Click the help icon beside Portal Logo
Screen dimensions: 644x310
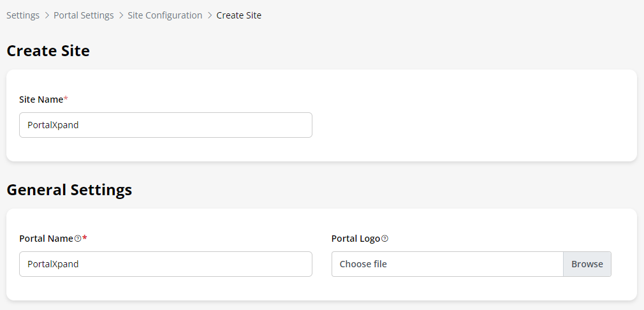click(x=384, y=239)
